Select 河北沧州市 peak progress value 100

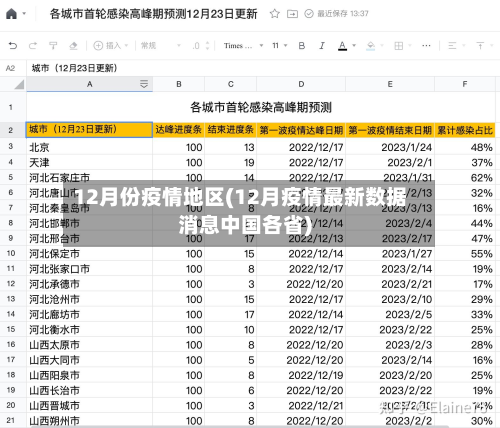point(179,299)
